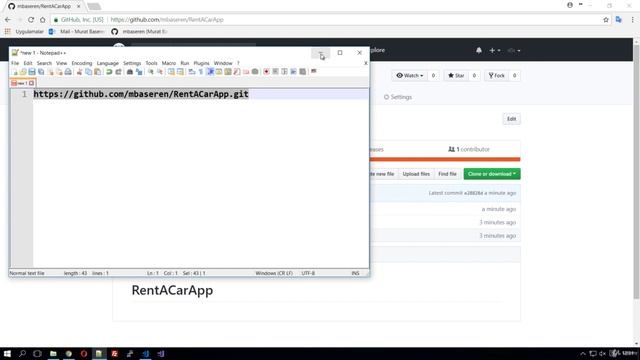Open the File menu in Notepad++
640x360 pixels.
tap(15, 63)
